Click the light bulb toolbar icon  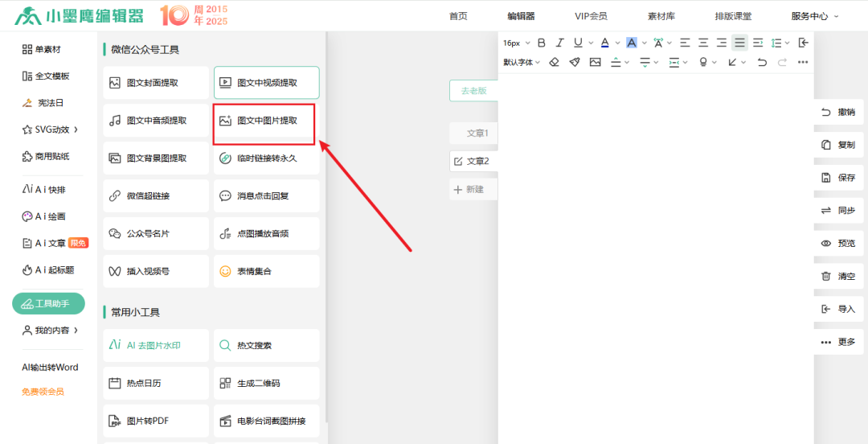click(703, 62)
